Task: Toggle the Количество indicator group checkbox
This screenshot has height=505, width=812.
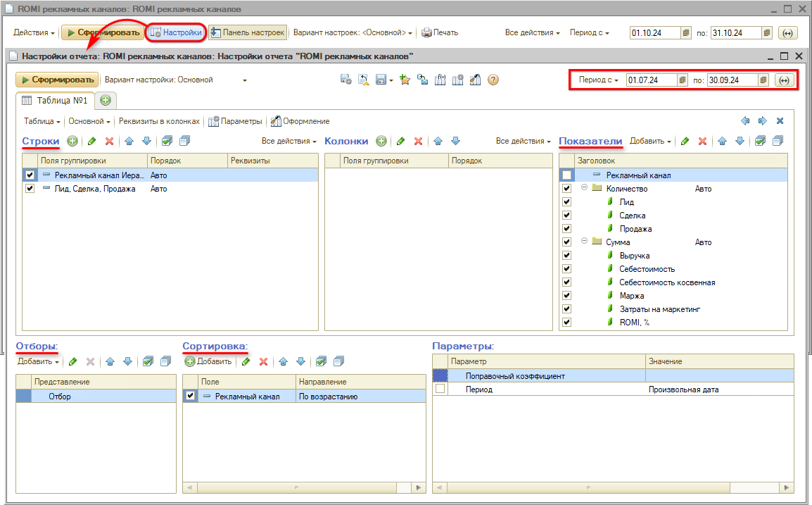Action: 566,189
